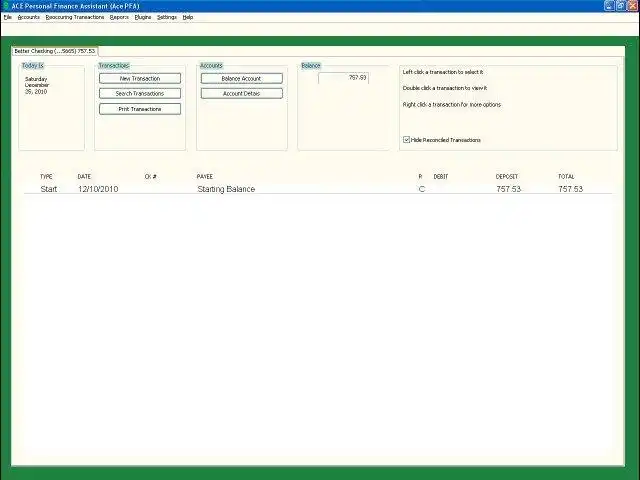The width and height of the screenshot is (640, 480).
Task: Click the DEBIT column header
Action: pyautogui.click(x=441, y=176)
